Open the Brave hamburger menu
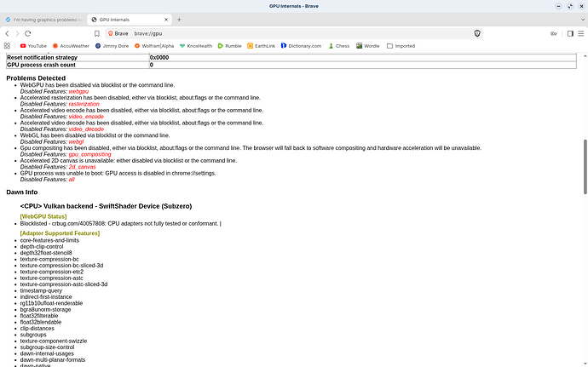 pyautogui.click(x=581, y=34)
